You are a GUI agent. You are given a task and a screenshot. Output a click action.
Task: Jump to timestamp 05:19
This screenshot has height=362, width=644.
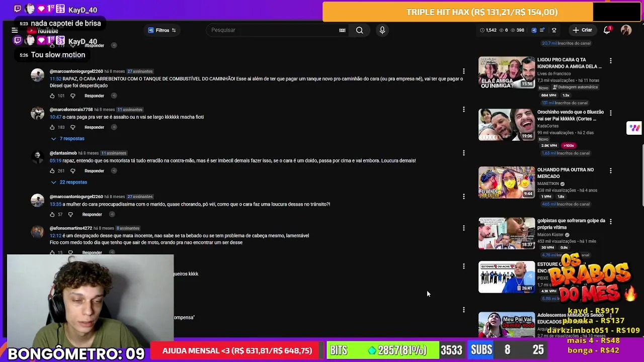[x=55, y=161]
